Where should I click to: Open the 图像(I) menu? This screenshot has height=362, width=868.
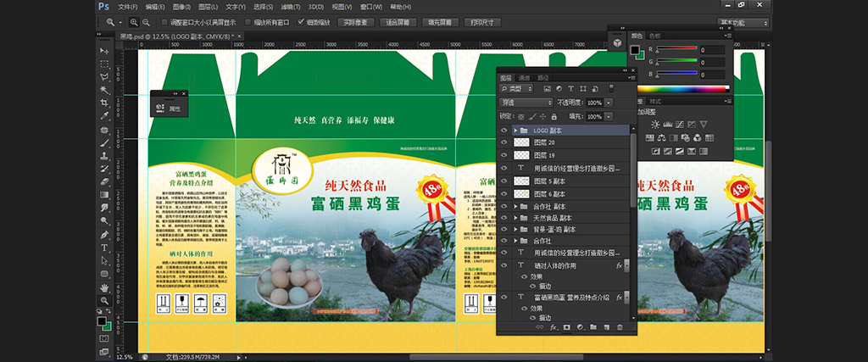[x=181, y=7]
